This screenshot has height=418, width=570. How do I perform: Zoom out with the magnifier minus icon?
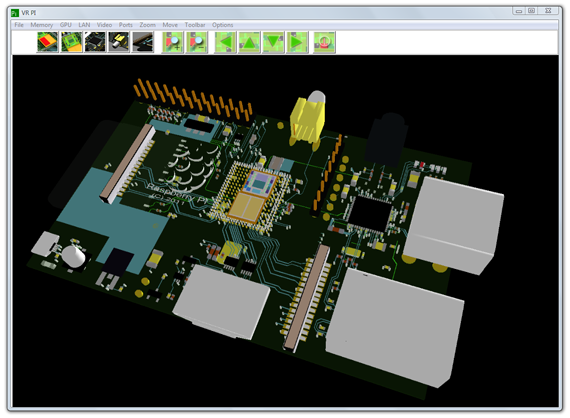coord(197,43)
